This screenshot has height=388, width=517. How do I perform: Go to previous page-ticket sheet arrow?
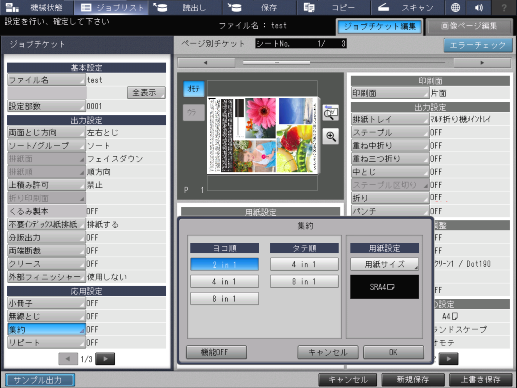pos(206,63)
